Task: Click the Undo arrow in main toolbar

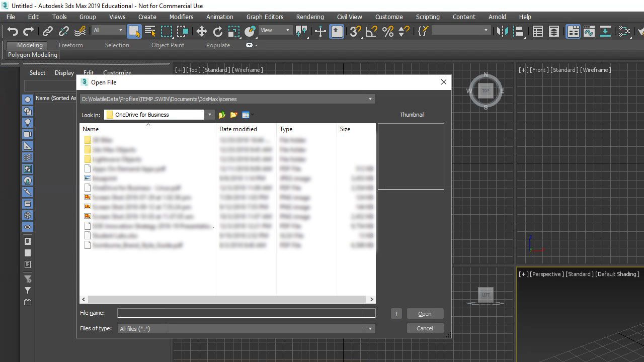Action: (x=13, y=32)
